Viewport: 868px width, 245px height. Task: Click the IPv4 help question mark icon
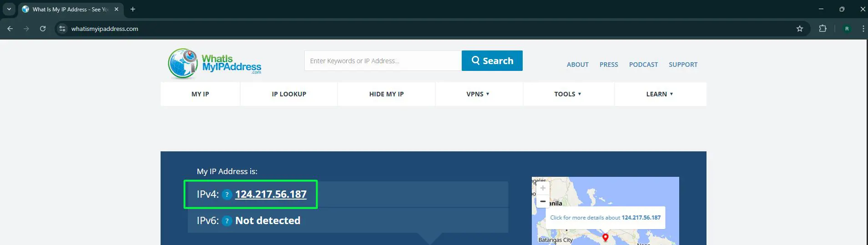point(227,195)
